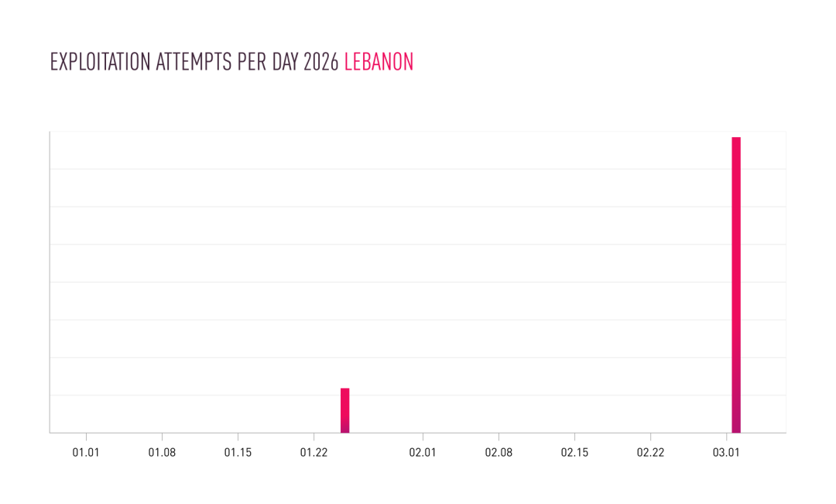Select the 01.01 date label
Screen dimensions: 836x504
[86, 452]
